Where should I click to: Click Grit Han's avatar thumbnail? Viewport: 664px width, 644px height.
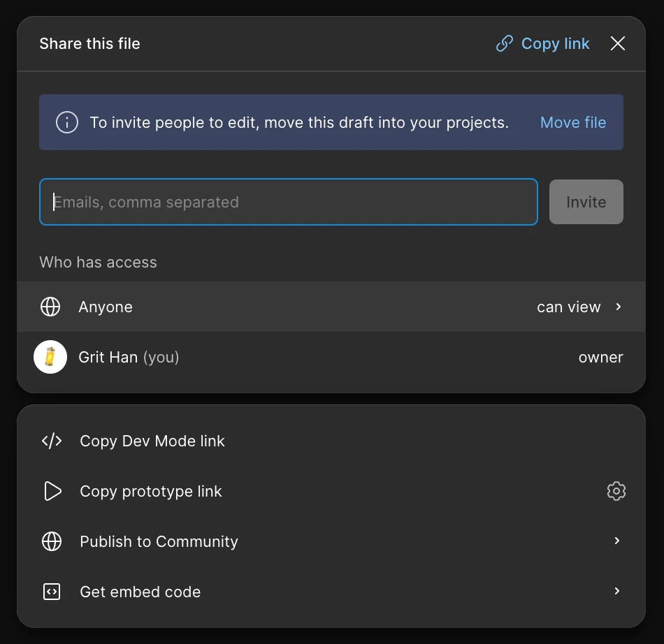coord(50,358)
